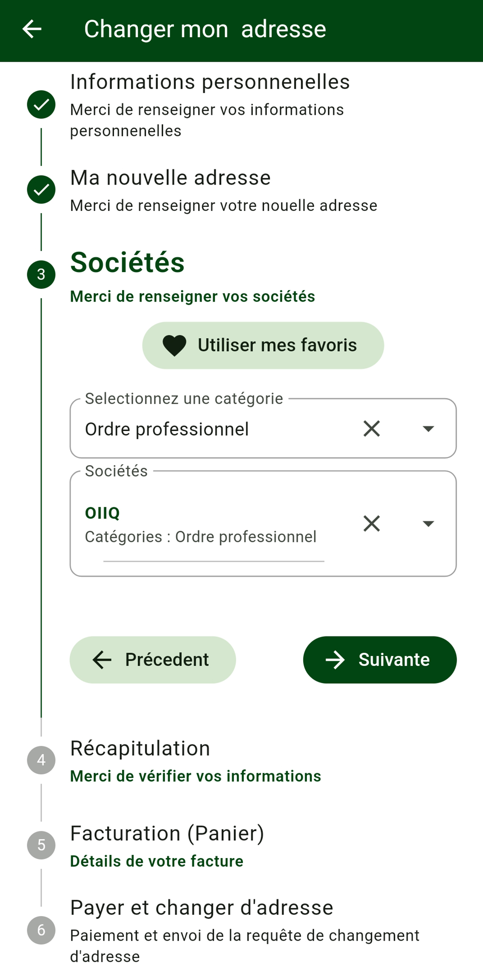The image size is (483, 980).
Task: Expand the Sociétés dropdown arrow
Action: point(428,523)
